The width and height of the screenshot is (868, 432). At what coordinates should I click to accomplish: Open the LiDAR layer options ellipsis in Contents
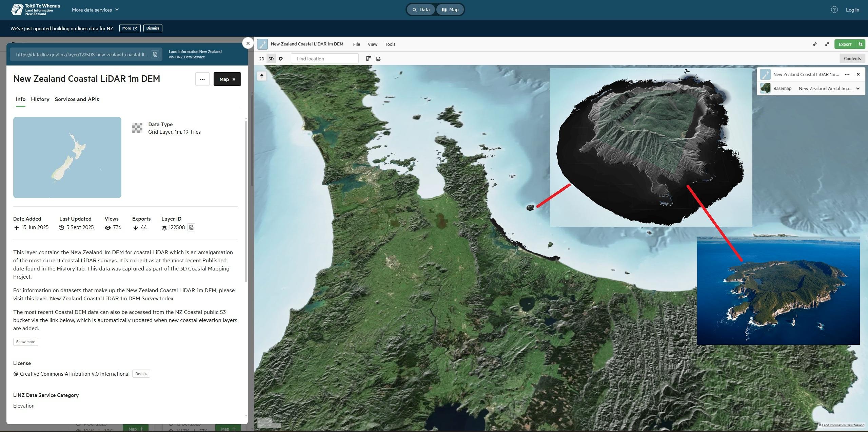tap(847, 74)
